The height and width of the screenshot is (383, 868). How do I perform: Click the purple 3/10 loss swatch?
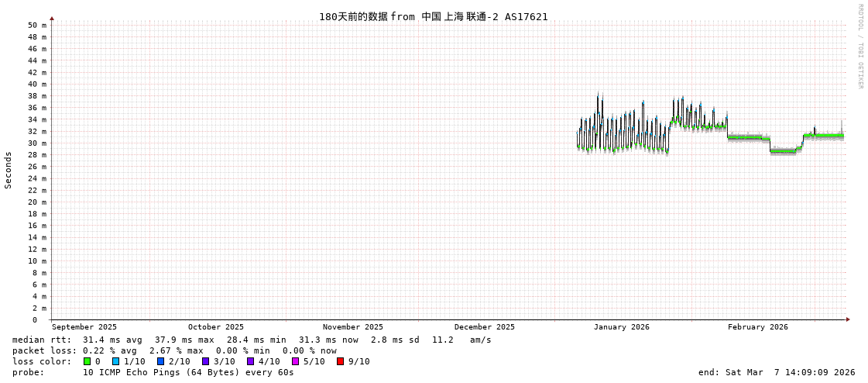click(205, 361)
